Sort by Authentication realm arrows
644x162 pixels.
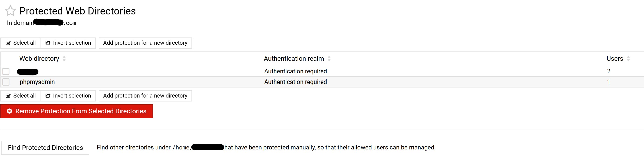(329, 58)
